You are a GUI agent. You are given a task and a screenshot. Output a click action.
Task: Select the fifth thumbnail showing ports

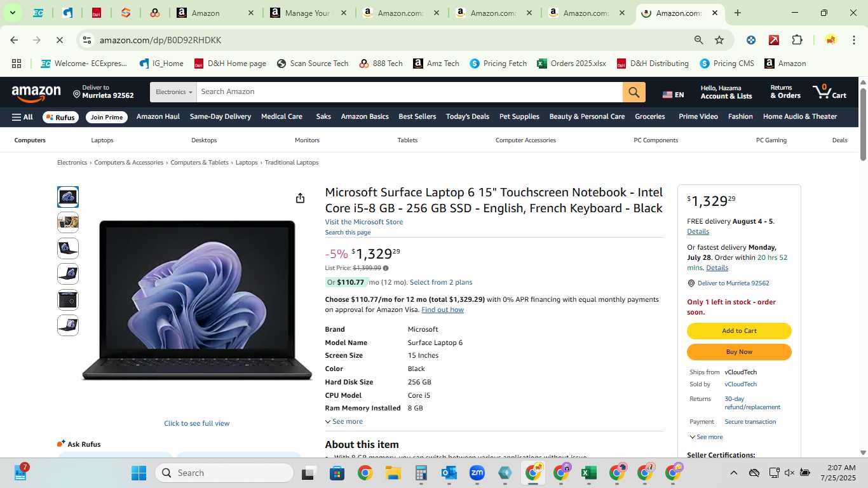(68, 300)
